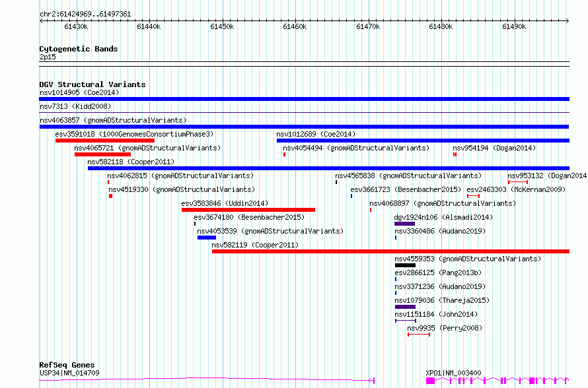The width and height of the screenshot is (588, 388).
Task: Select the nsv4053539 blue variant bar
Action: (207, 238)
